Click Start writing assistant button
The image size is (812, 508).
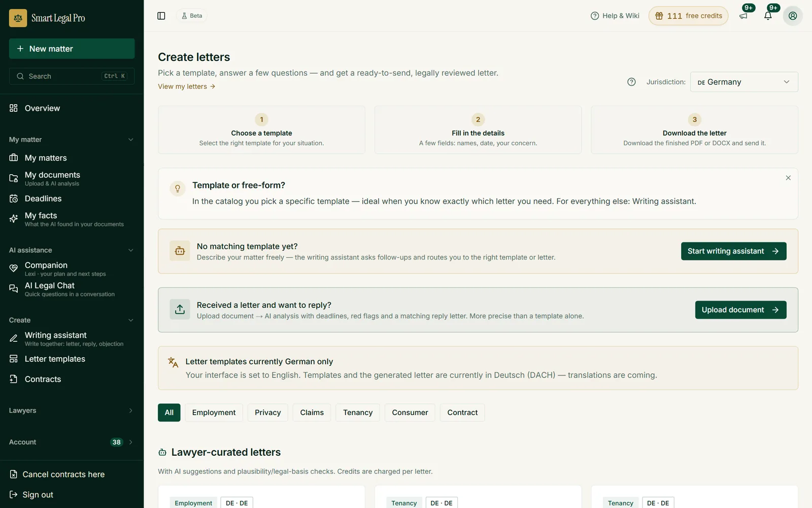pyautogui.click(x=734, y=251)
